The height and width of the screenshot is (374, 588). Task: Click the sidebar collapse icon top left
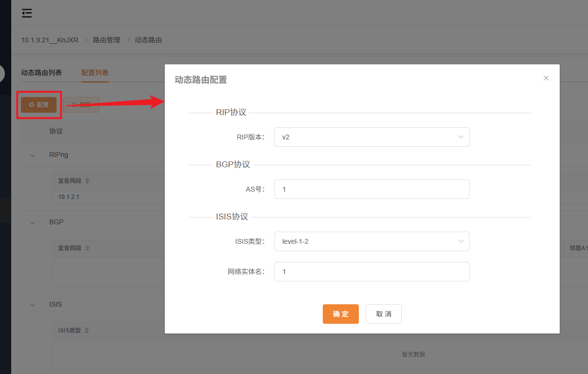(27, 13)
